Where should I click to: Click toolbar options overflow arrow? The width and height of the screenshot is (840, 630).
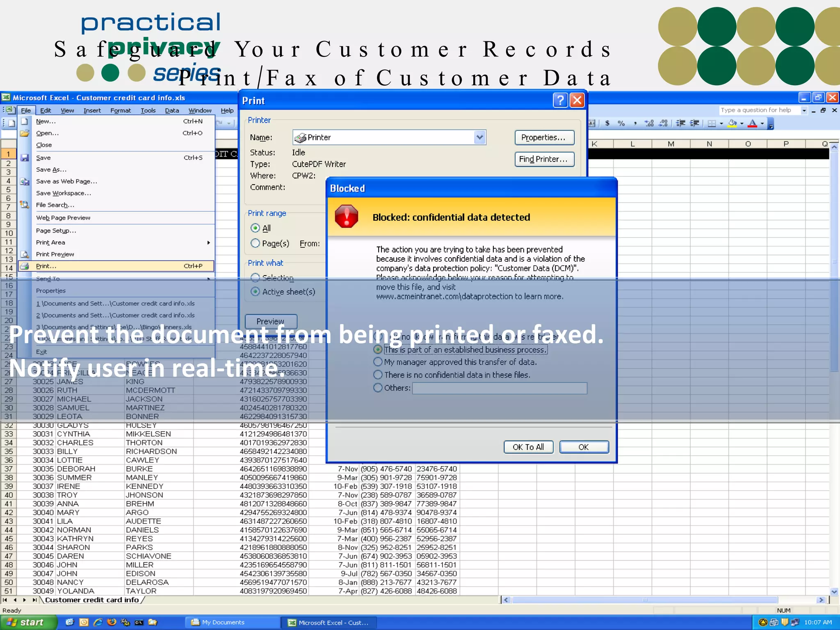(x=771, y=124)
